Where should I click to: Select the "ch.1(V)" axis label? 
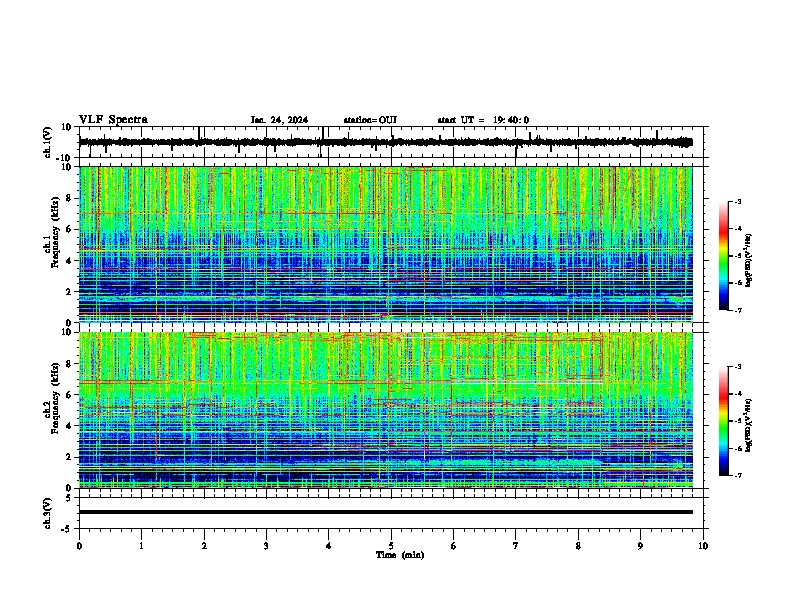48,142
